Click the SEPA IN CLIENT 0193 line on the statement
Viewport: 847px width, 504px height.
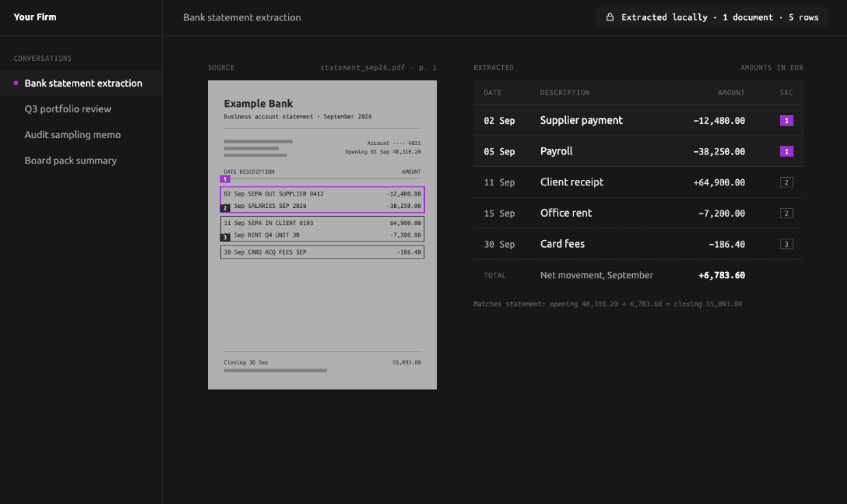[x=322, y=223]
